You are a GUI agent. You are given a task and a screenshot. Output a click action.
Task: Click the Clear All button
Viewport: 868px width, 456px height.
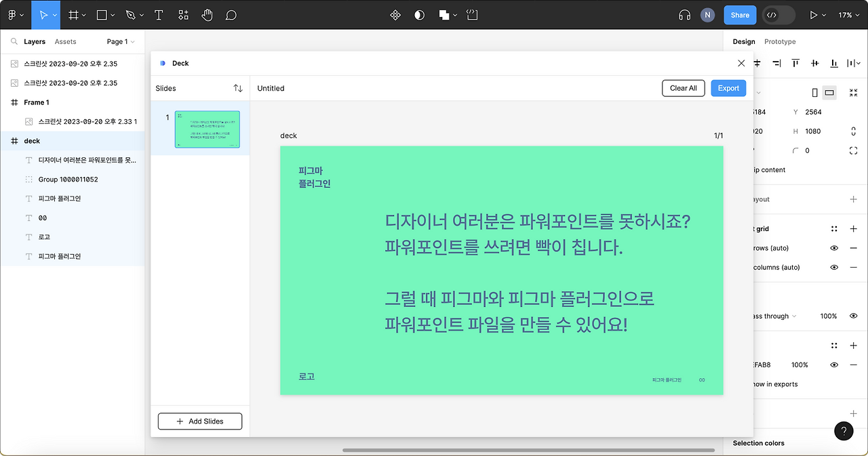(x=684, y=88)
